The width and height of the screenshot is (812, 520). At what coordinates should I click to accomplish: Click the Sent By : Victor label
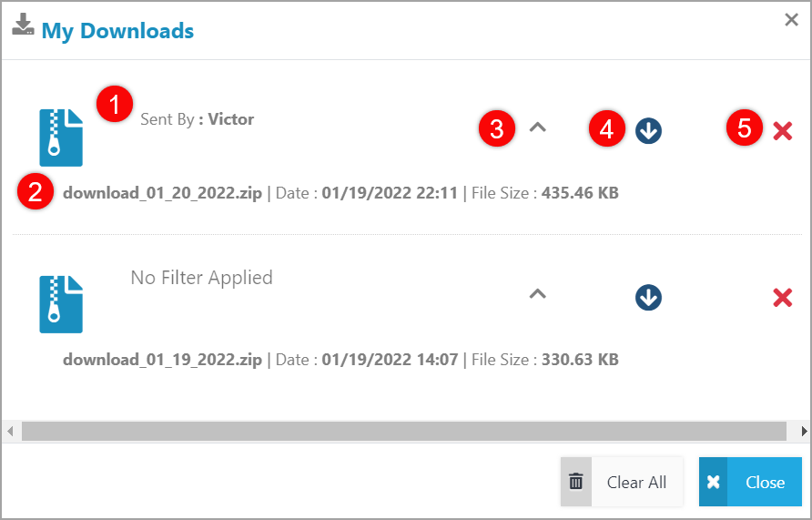tap(197, 119)
